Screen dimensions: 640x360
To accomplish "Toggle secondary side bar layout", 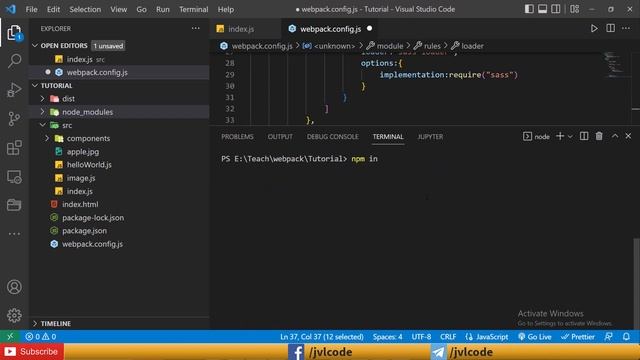I will pyautogui.click(x=556, y=9).
